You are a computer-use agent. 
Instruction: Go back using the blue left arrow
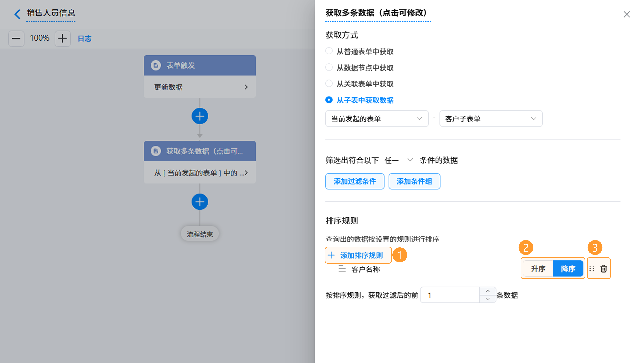click(17, 14)
